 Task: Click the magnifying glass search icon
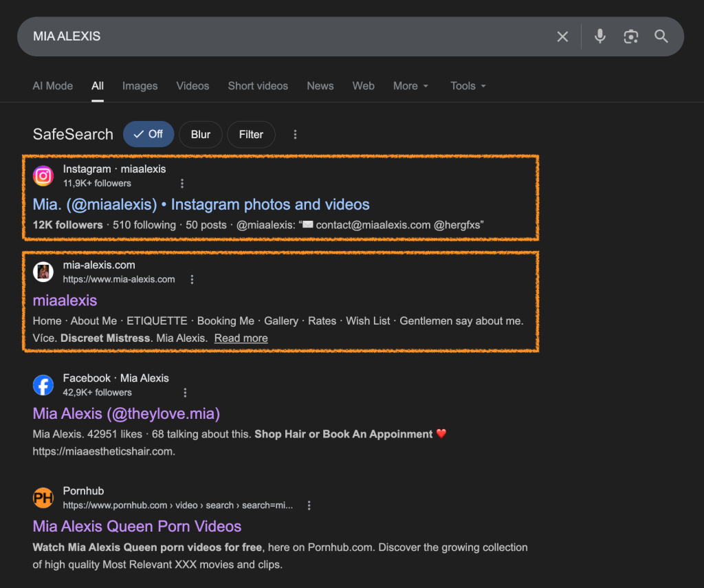point(661,36)
